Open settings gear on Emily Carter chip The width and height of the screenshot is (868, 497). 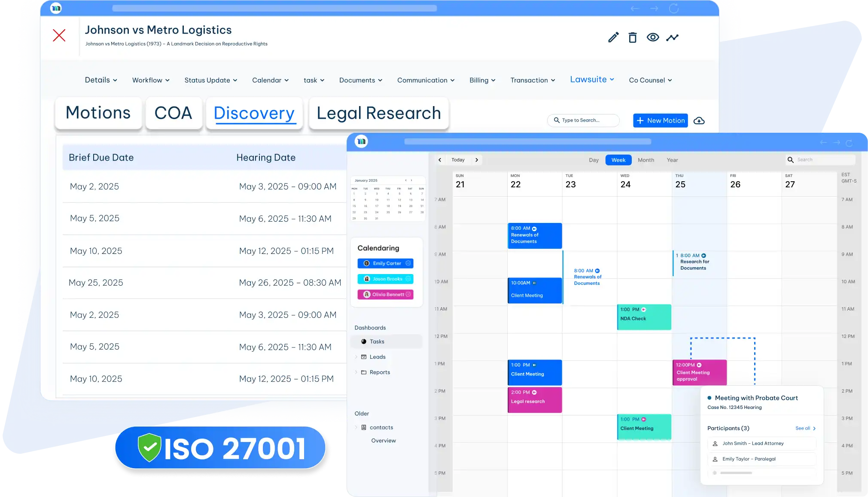(x=408, y=263)
